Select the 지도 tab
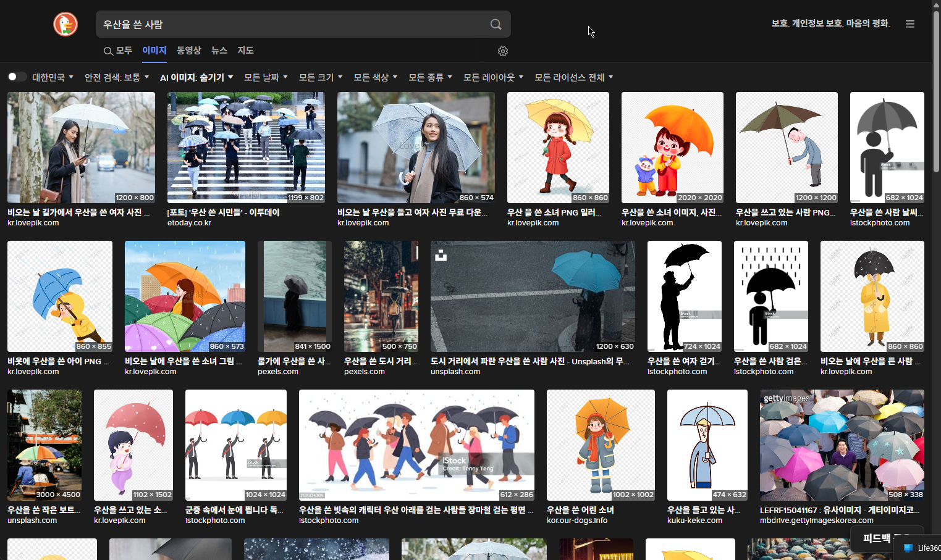The height and width of the screenshot is (560, 941). point(245,51)
